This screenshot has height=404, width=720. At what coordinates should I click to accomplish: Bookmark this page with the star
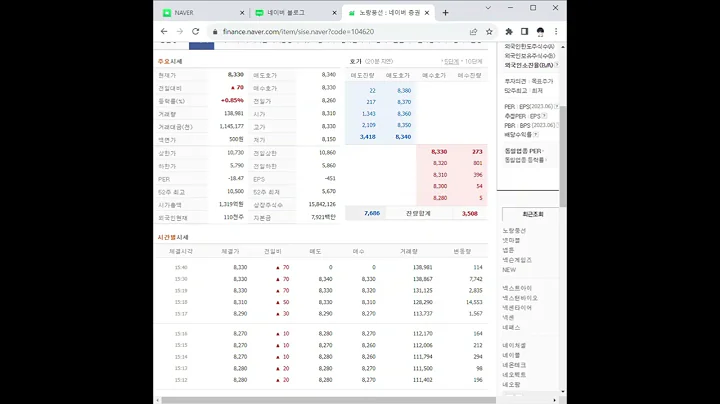(489, 32)
